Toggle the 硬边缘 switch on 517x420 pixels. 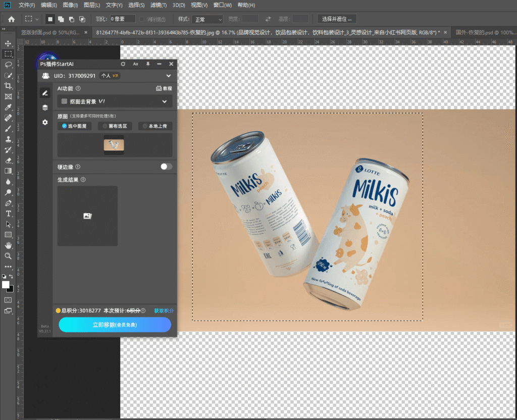[x=166, y=167]
